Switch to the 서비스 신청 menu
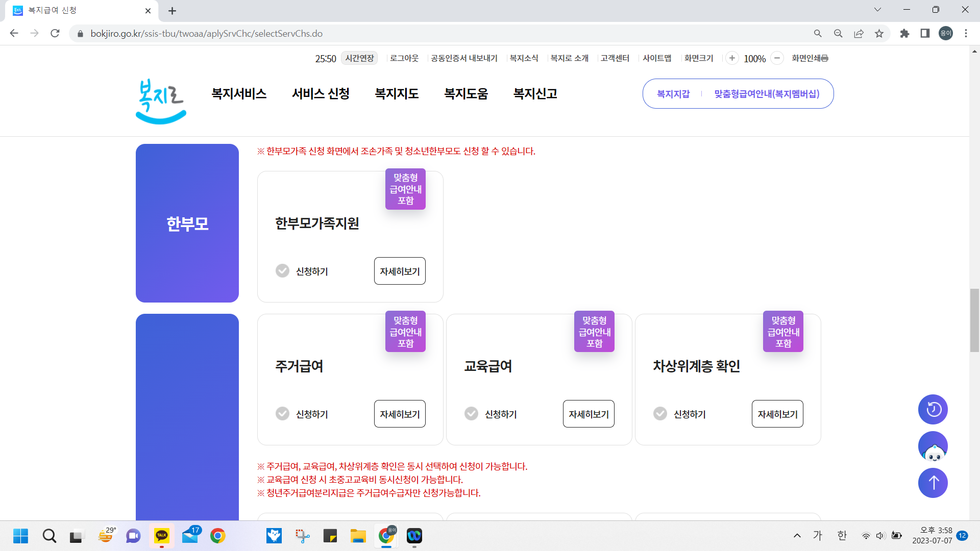The width and height of the screenshot is (980, 551). click(x=320, y=93)
